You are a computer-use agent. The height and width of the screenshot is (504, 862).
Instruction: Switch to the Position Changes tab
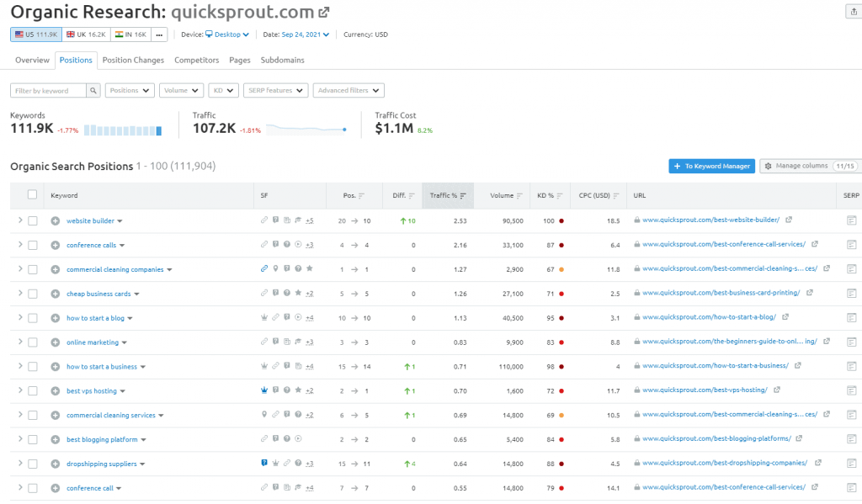tap(133, 61)
